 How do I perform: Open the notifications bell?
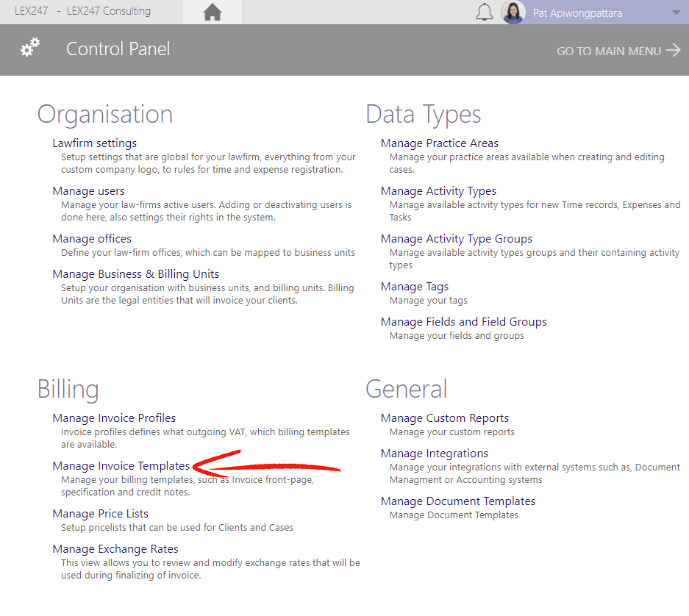485,12
